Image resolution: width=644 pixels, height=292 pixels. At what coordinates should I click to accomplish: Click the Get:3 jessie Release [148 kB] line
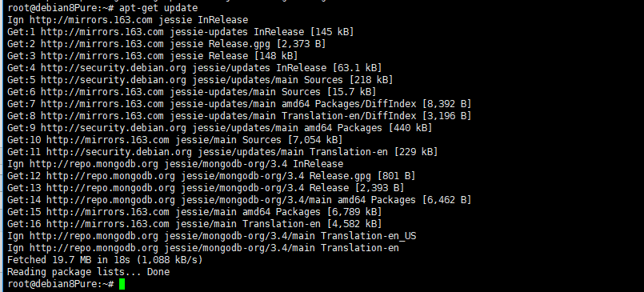pos(152,56)
